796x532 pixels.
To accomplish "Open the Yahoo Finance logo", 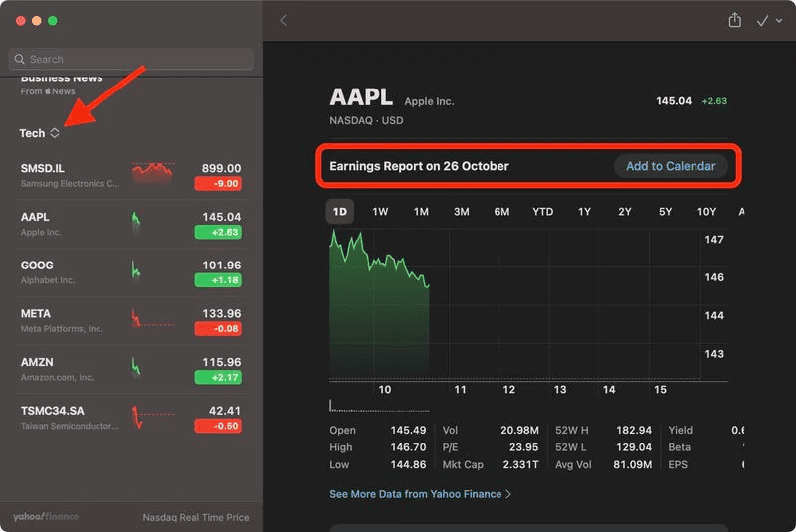I will pos(46,517).
